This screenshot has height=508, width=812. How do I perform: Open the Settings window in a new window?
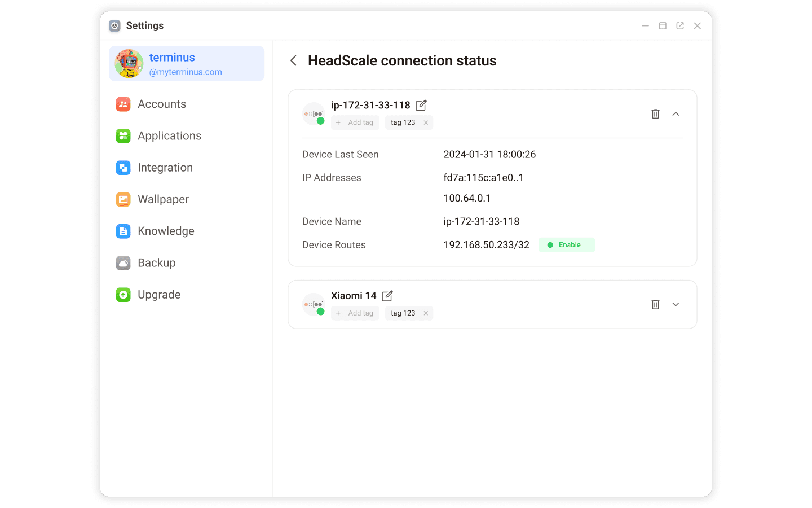pyautogui.click(x=680, y=26)
